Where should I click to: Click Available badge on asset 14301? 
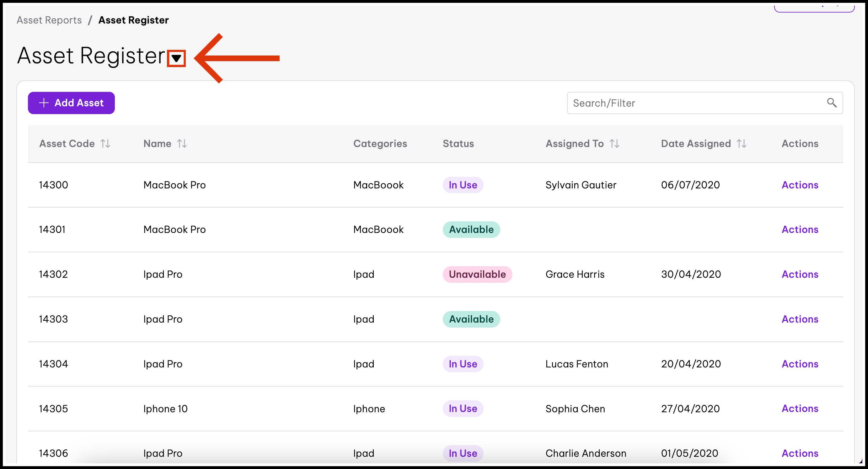click(471, 229)
